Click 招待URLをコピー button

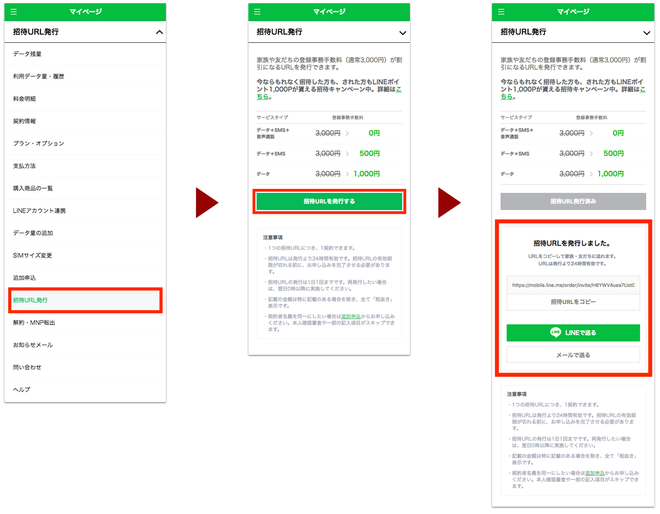coord(573,302)
